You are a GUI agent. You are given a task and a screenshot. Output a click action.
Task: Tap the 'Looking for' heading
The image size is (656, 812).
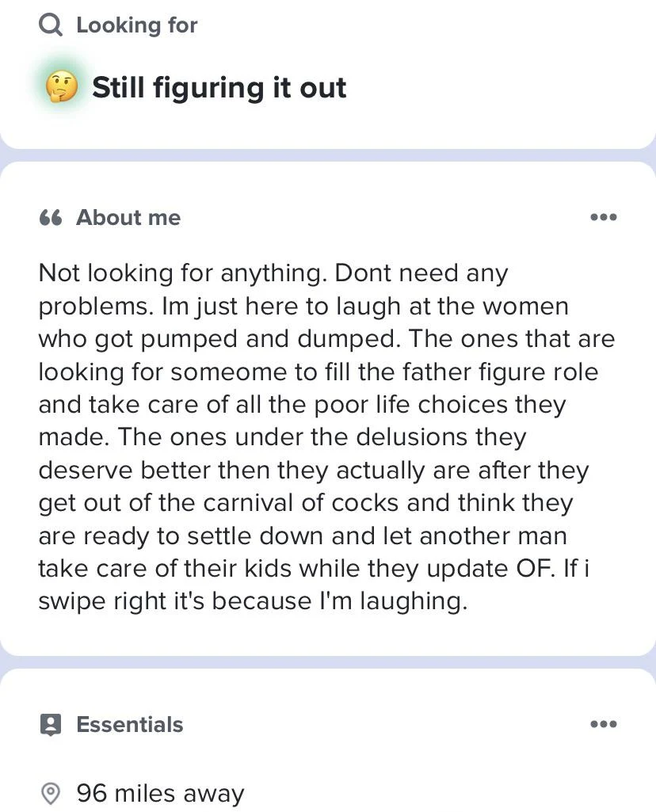[136, 25]
